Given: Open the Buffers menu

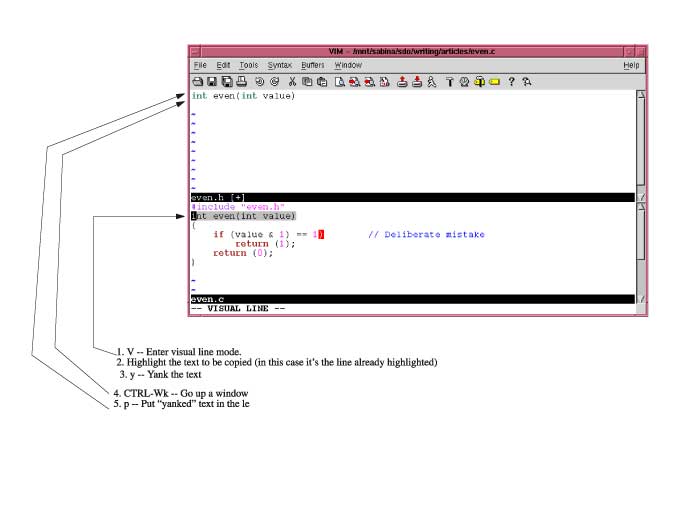Looking at the screenshot, I should tap(313, 65).
